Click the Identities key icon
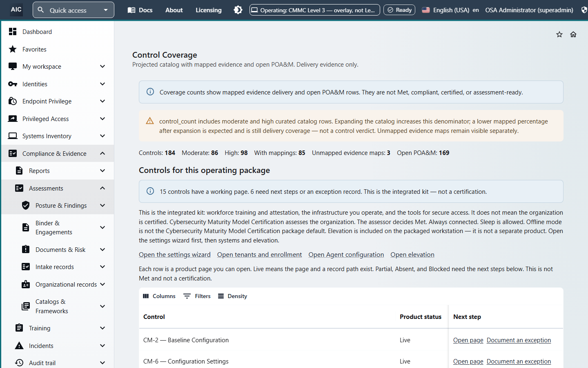Viewport: 588px width, 368px height. coord(13,84)
